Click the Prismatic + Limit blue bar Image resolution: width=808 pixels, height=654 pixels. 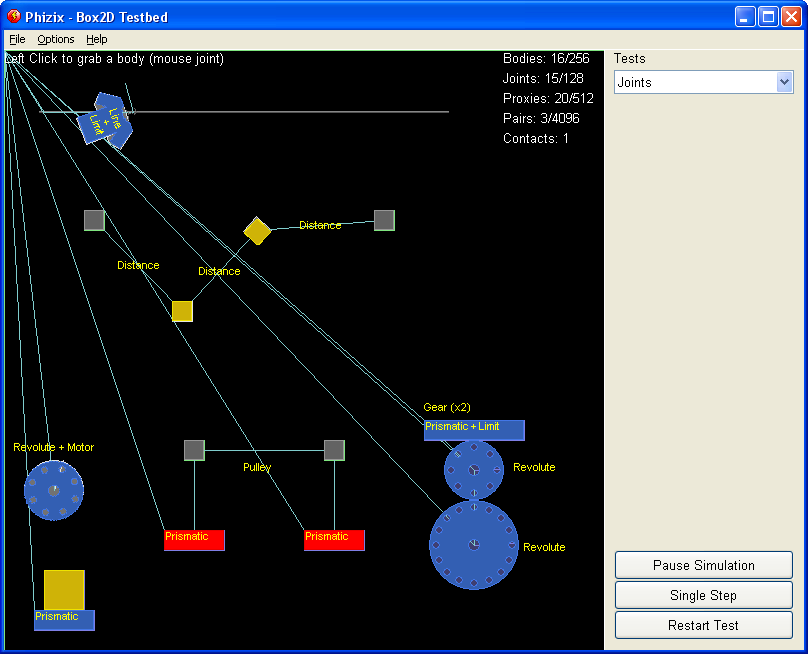pos(474,430)
